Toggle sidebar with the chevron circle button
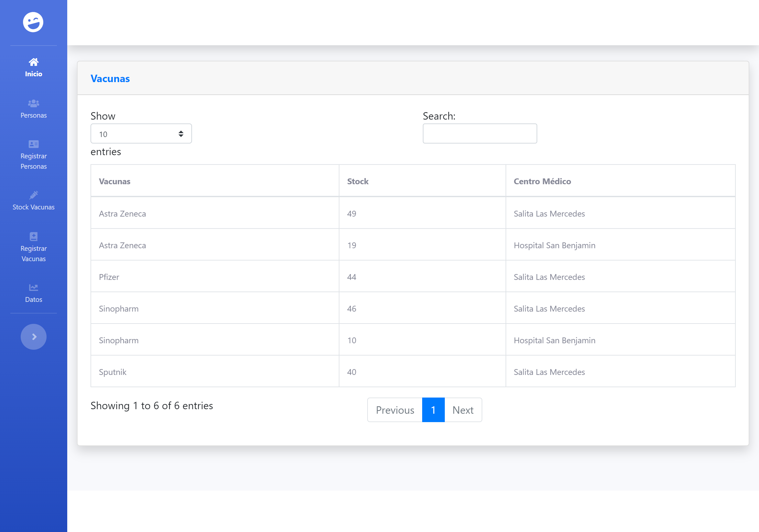This screenshot has width=759, height=532. tap(33, 336)
